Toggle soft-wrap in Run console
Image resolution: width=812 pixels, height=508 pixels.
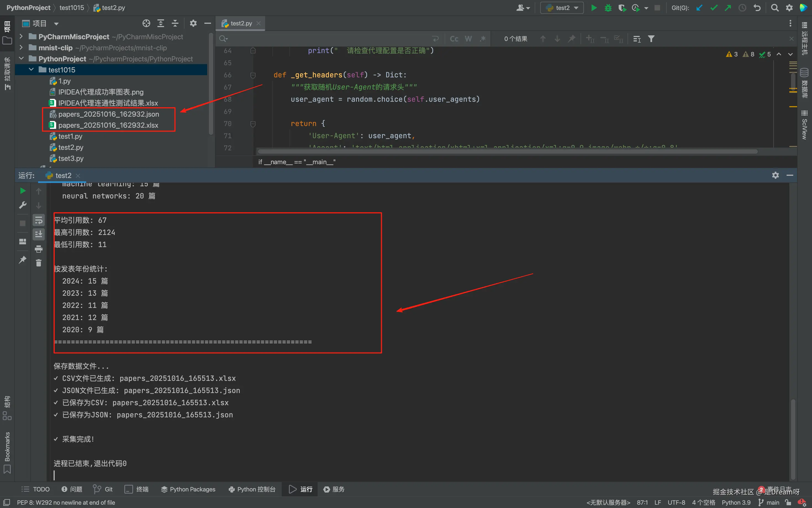tap(39, 220)
